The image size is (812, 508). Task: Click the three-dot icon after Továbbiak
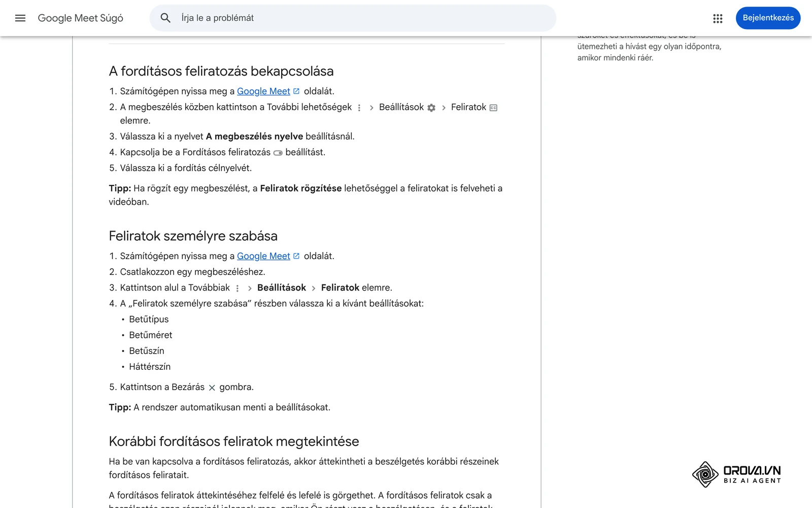coord(238,288)
